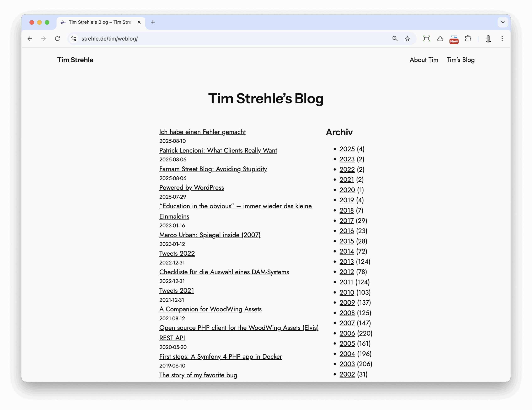Open post Ich habe einen Fehler gemacht

point(202,132)
